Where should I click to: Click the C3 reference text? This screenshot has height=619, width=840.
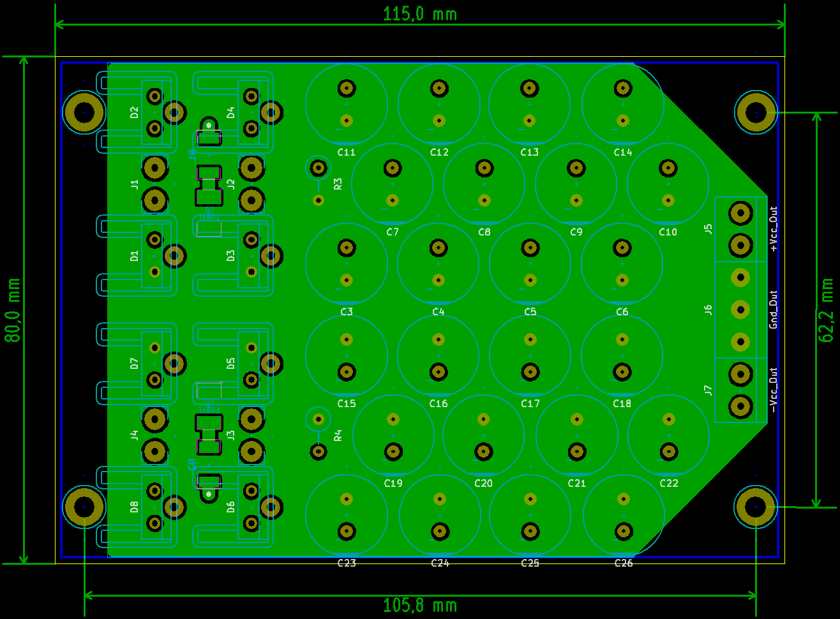coord(347,311)
